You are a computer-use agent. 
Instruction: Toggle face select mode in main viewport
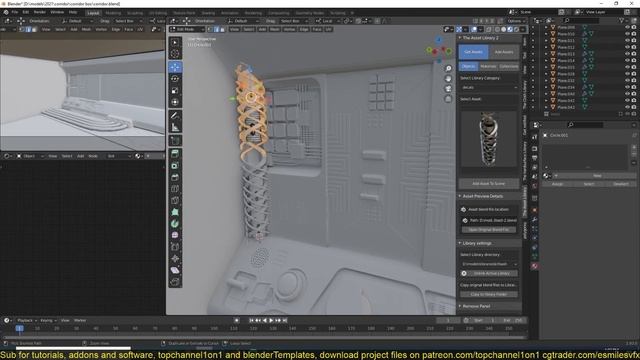coord(222,29)
